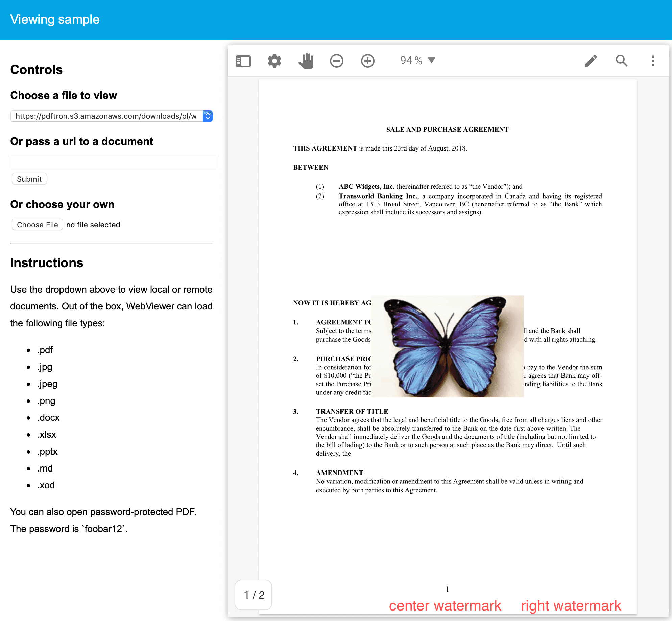Open the view controls gear icon

coord(274,61)
